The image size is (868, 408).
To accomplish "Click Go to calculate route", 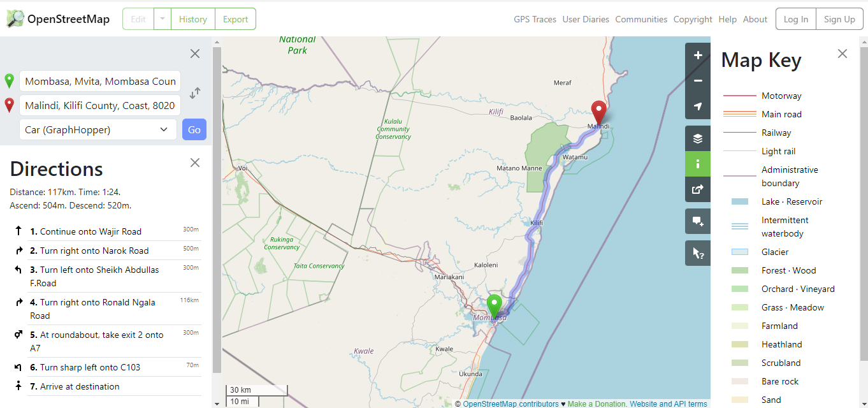I will 194,129.
